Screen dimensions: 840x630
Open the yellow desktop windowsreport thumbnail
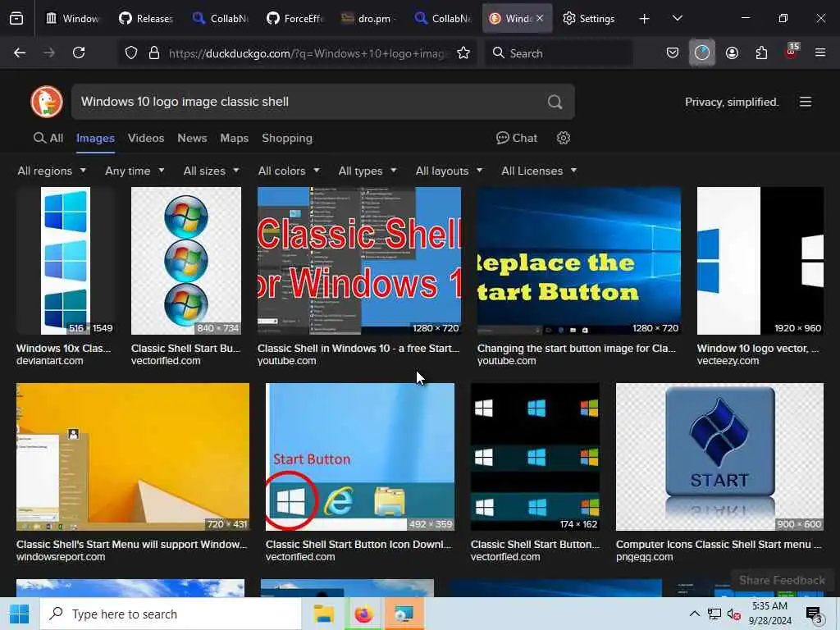click(133, 457)
